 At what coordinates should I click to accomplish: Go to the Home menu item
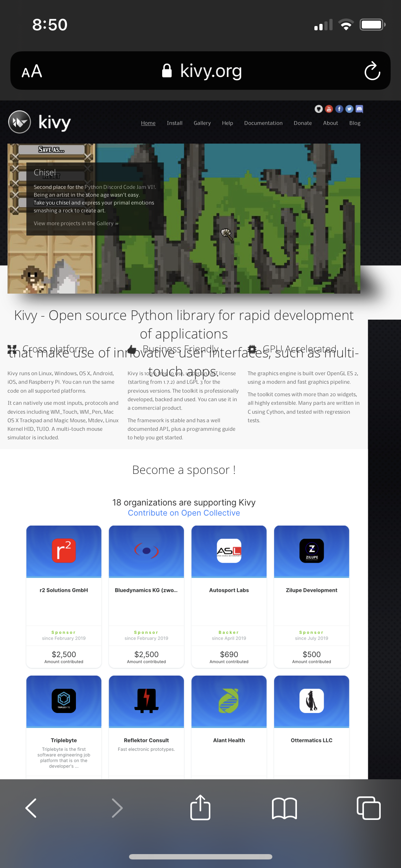point(148,123)
